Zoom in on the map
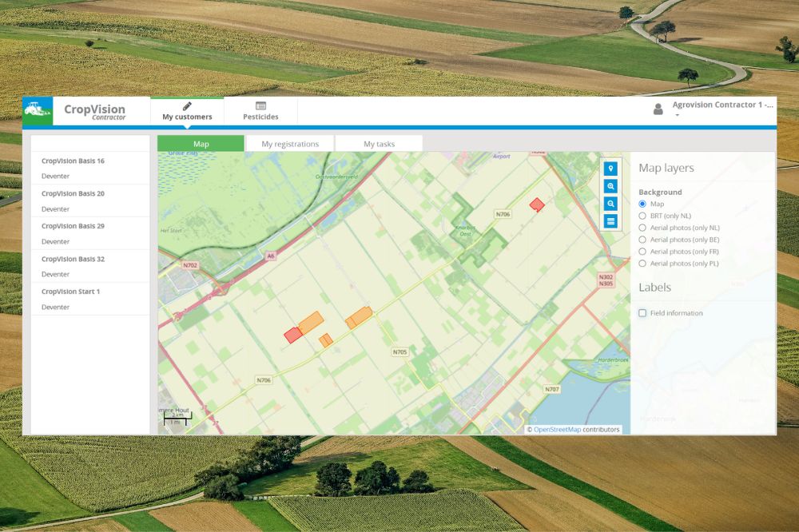This screenshot has height=532, width=799. (x=610, y=186)
